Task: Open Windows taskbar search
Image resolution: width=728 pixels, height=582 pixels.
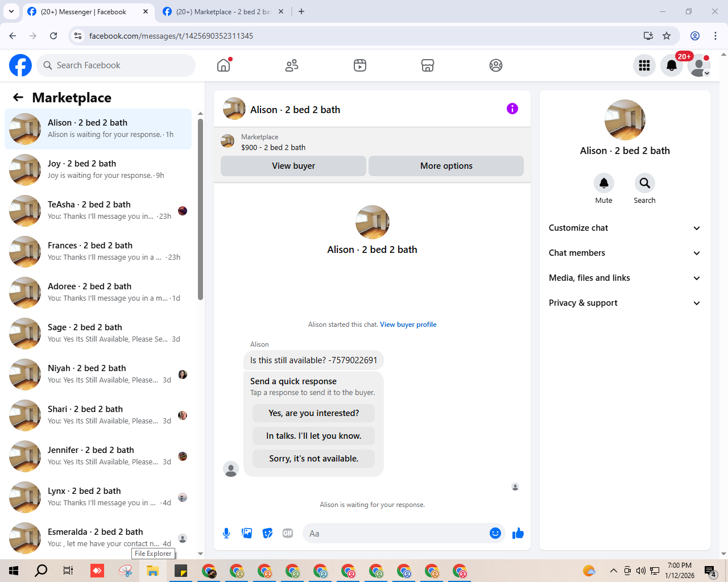Action: click(x=41, y=571)
